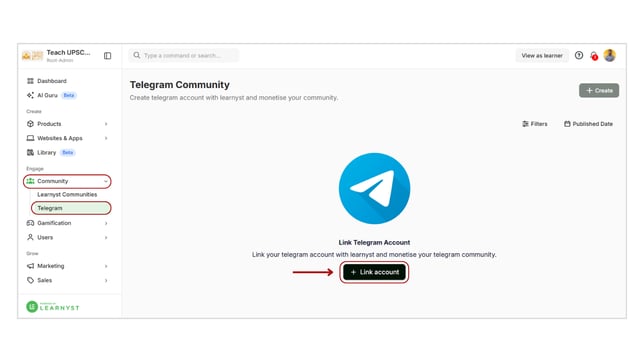Click the Gamification controller icon
This screenshot has width=644, height=362.
pyautogui.click(x=30, y=223)
